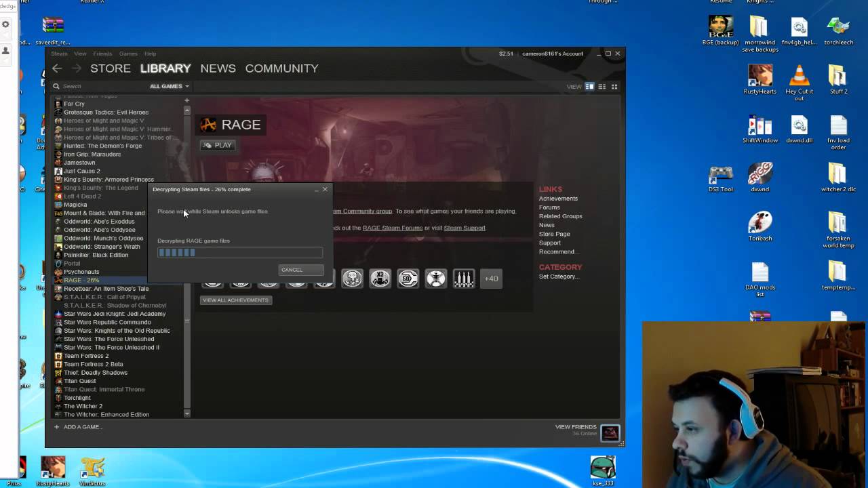The image size is (868, 488).
Task: Open the dxwnd desktop icon
Action: [x=759, y=178]
